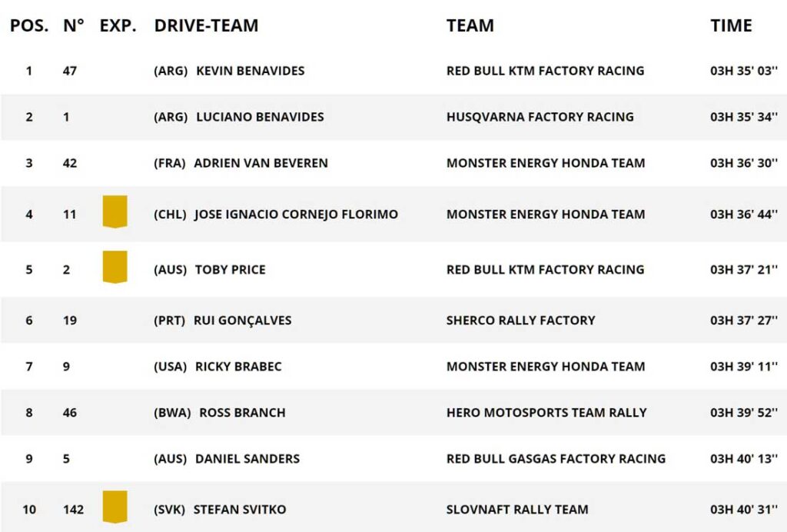Image resolution: width=787 pixels, height=532 pixels.
Task: Click Ricky Brabec's name
Action: (x=238, y=367)
